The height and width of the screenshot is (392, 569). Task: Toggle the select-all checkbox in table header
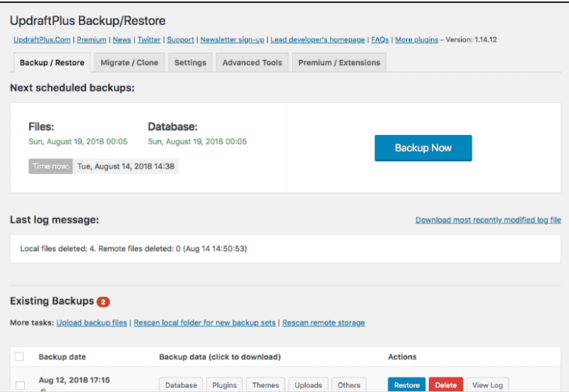(x=19, y=356)
